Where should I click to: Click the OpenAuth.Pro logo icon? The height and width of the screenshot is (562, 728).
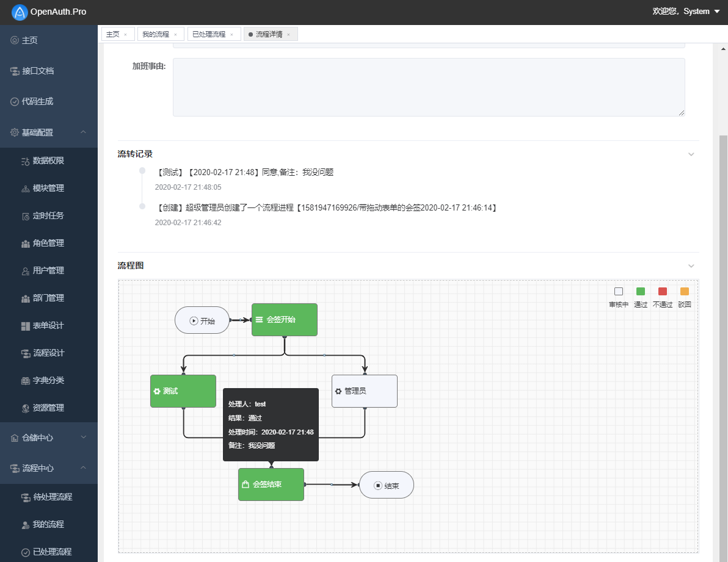[x=19, y=12]
